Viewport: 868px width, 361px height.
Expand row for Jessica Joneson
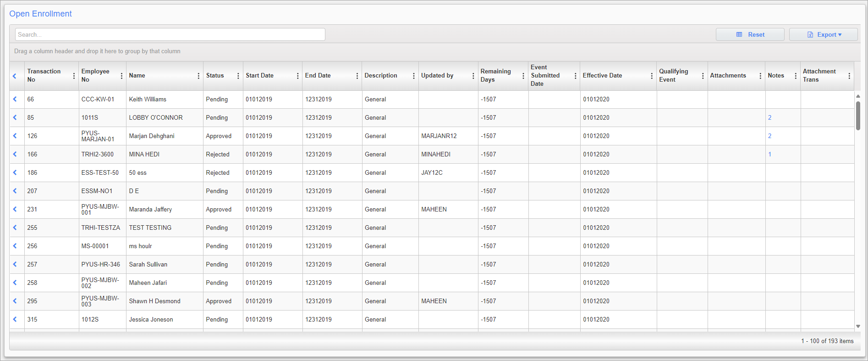15,319
